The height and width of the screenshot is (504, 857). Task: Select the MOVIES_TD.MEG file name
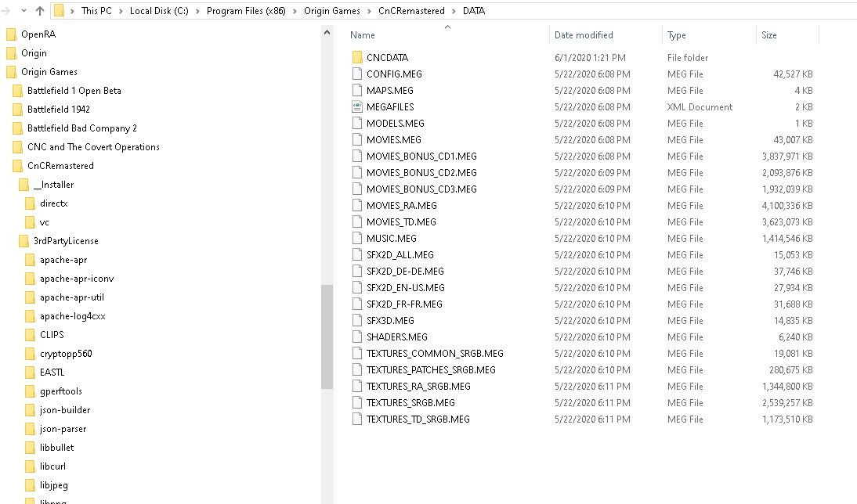401,222
